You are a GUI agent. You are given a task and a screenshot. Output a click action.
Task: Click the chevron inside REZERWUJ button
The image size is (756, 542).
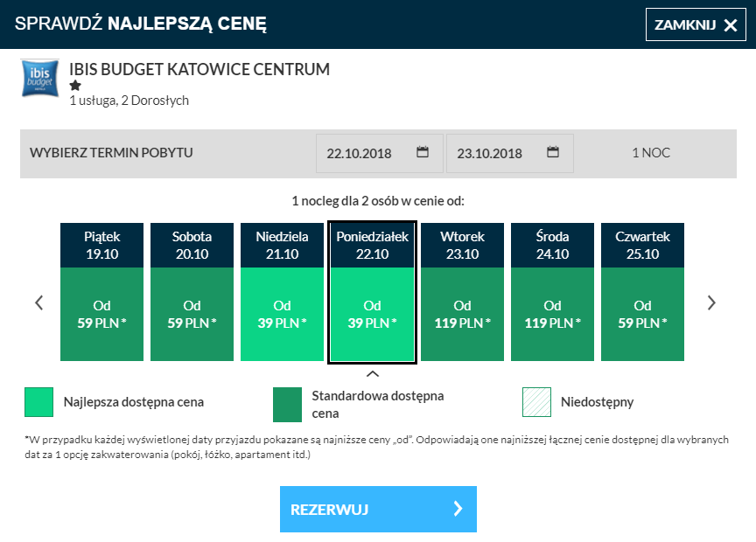pyautogui.click(x=458, y=509)
